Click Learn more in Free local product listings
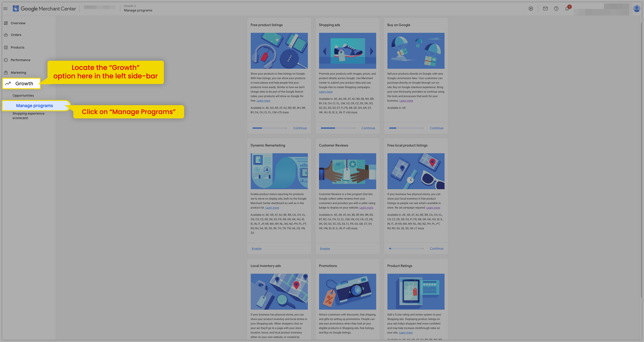The image size is (644, 342). pyautogui.click(x=433, y=208)
